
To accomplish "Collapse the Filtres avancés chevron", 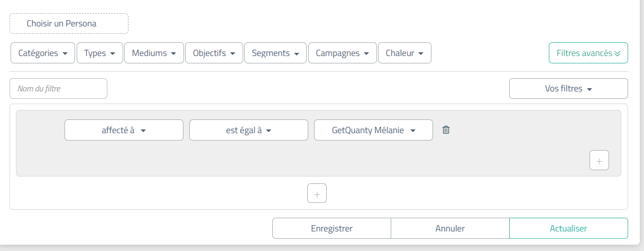I will click(617, 53).
